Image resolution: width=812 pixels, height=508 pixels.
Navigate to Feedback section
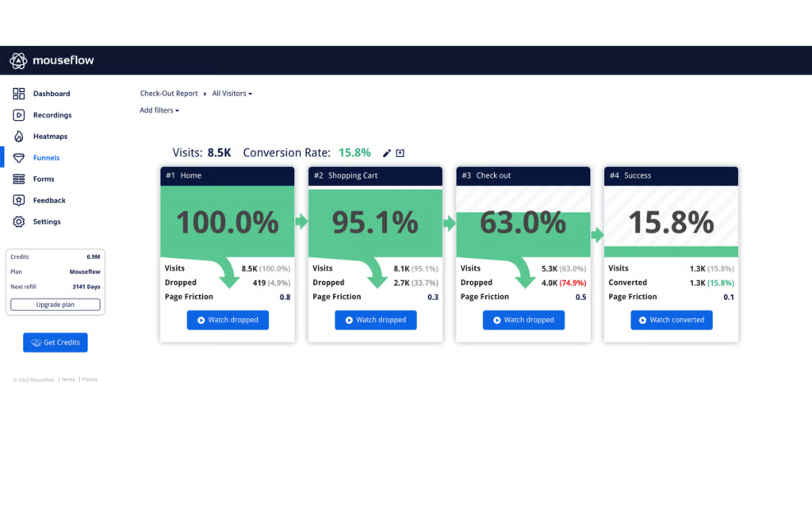[49, 200]
